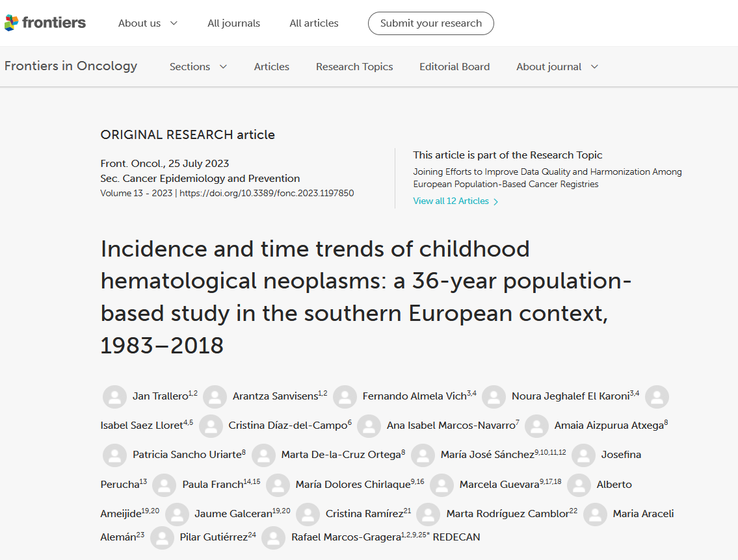Click Pilar Gutiérrez's avatar icon
The height and width of the screenshot is (560, 738).
point(162,537)
